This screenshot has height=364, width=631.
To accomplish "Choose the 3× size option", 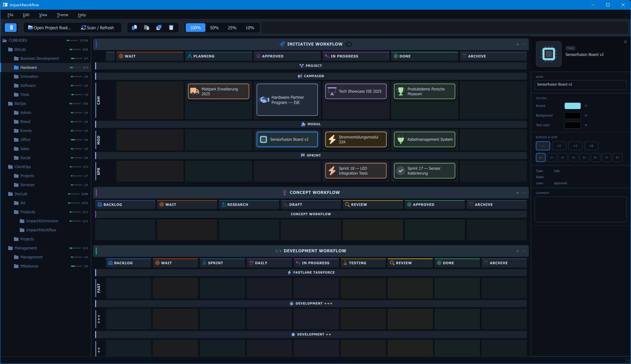I will coord(562,158).
